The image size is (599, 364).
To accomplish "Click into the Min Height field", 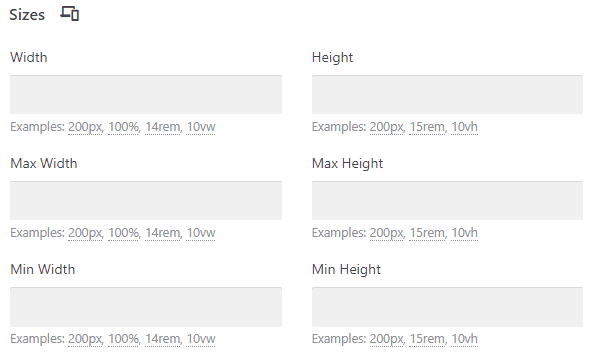I will [447, 307].
